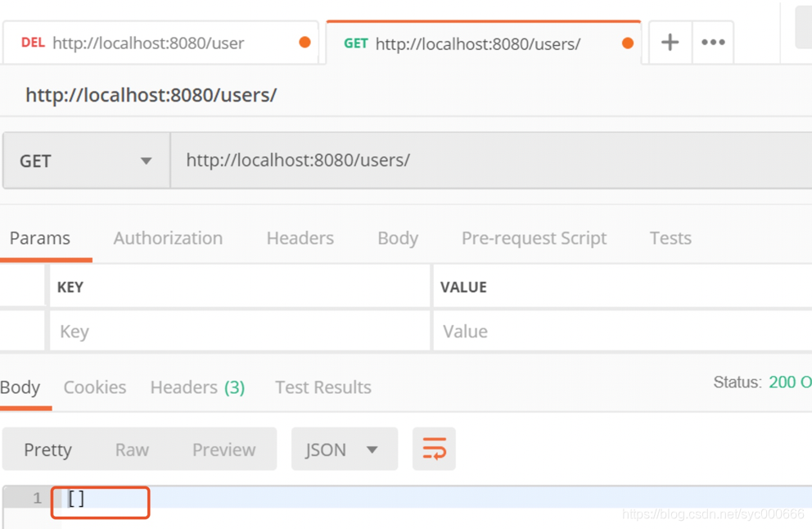Open more tab options via the ellipsis icon
Image resolution: width=812 pixels, height=529 pixels.
pyautogui.click(x=712, y=42)
